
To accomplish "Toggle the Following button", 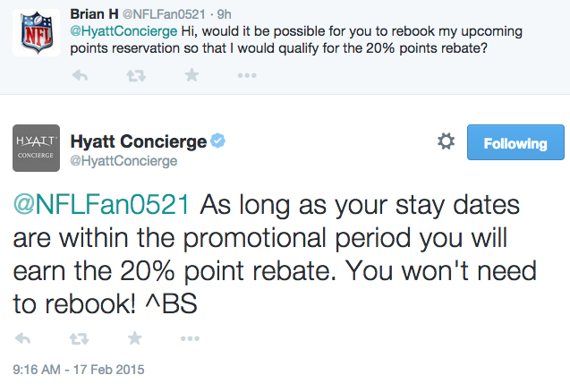I will 515,142.
